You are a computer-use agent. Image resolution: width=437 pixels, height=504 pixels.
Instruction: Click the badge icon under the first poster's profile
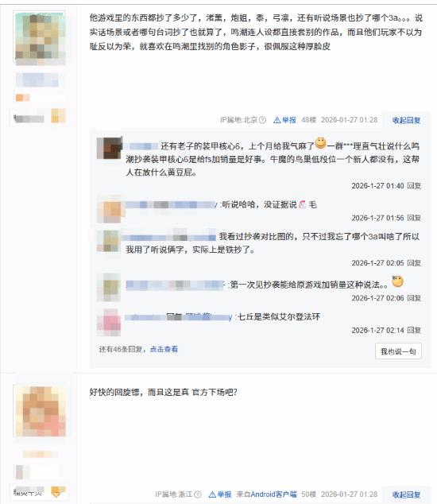click(59, 116)
